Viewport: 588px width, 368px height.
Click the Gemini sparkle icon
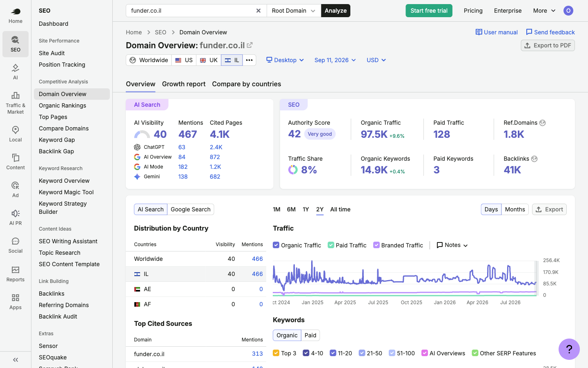137,177
